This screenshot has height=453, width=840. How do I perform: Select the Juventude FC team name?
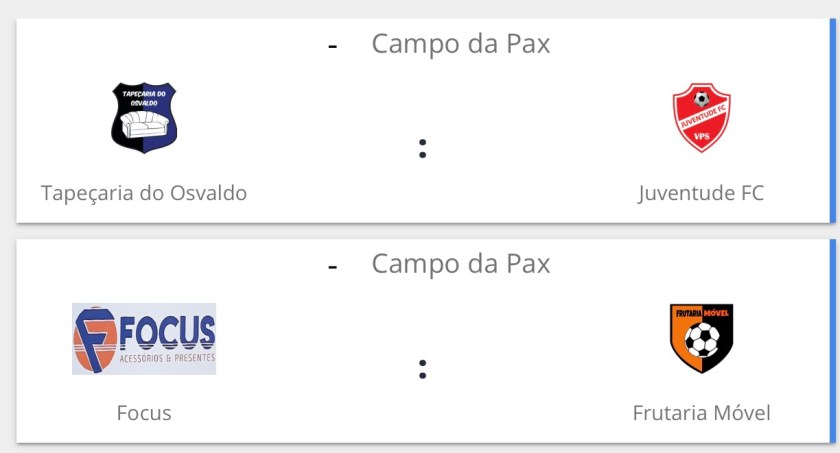pyautogui.click(x=701, y=192)
